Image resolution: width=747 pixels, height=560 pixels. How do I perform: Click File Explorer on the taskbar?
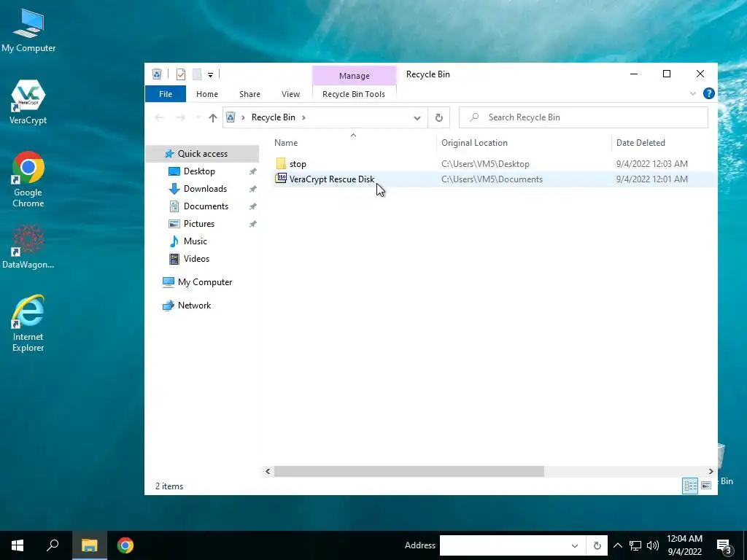tap(89, 545)
